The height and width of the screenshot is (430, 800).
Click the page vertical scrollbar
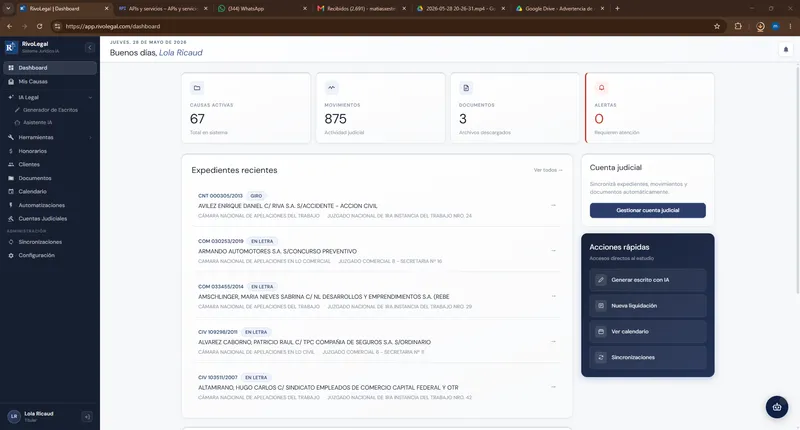coord(797,179)
